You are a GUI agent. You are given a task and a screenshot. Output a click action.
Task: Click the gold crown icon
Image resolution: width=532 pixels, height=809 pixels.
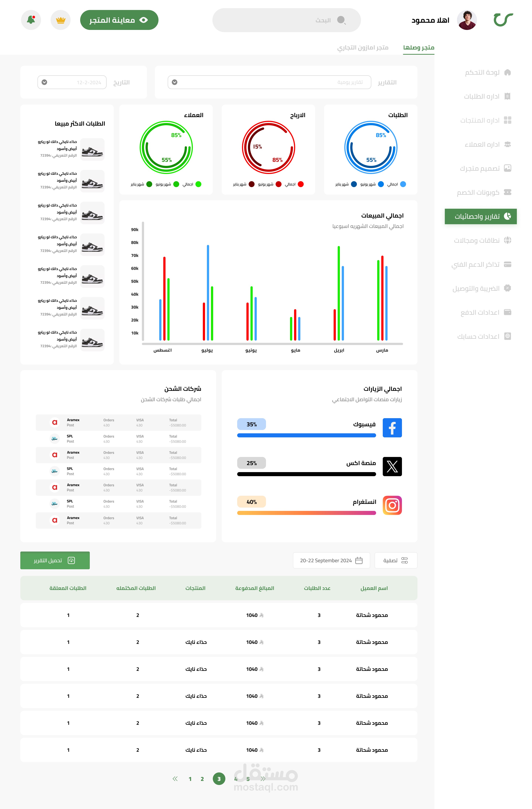click(x=61, y=20)
